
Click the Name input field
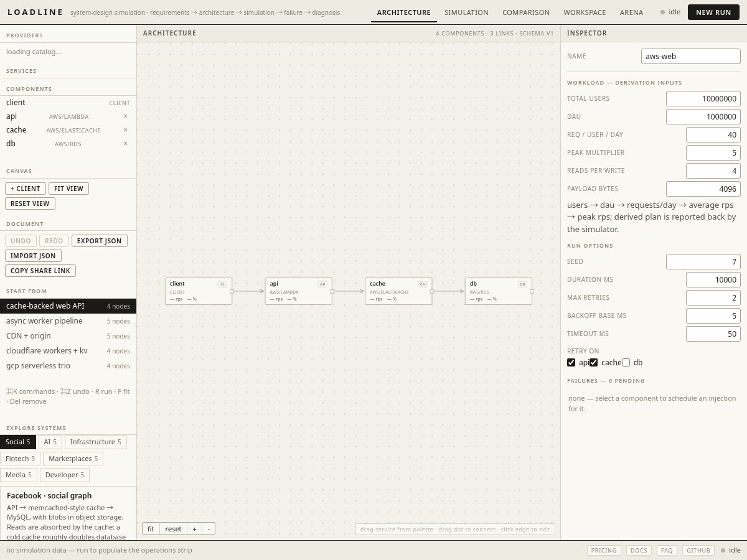click(x=691, y=56)
